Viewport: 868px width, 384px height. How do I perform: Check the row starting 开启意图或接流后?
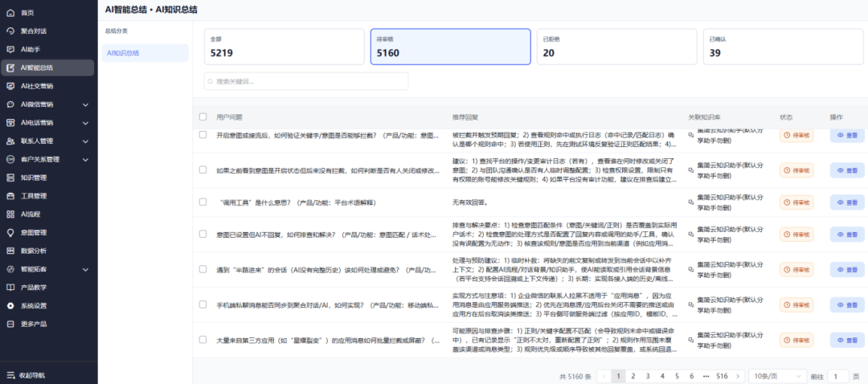tap(203, 134)
